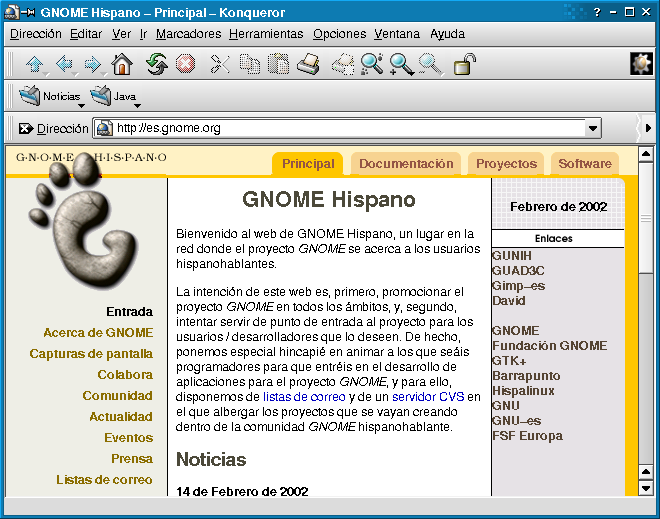The height and width of the screenshot is (519, 660).
Task: Follow the 'servidor CVS' link
Action: tap(428, 397)
